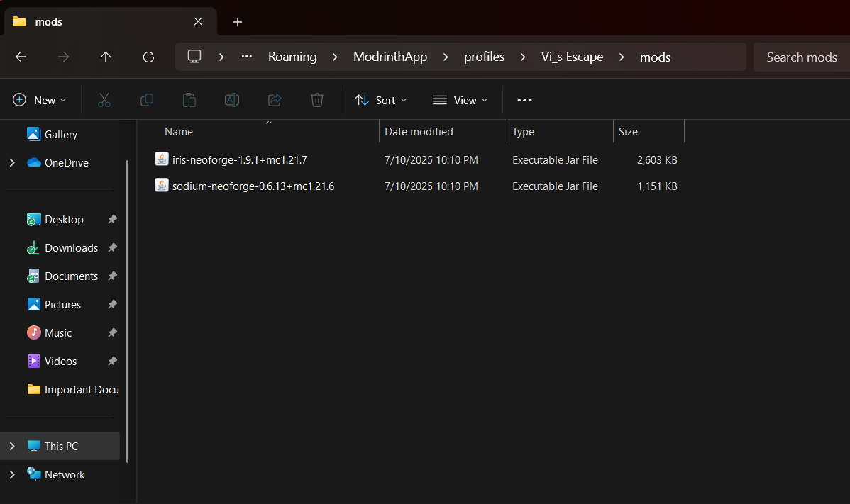This screenshot has height=504, width=850.
Task: Open Music in the sidebar
Action: click(57, 332)
